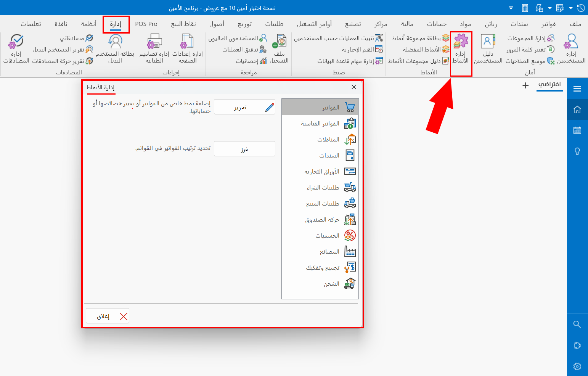Open ملف التسجيل icon
This screenshot has height=376, width=588.
pos(279,48)
